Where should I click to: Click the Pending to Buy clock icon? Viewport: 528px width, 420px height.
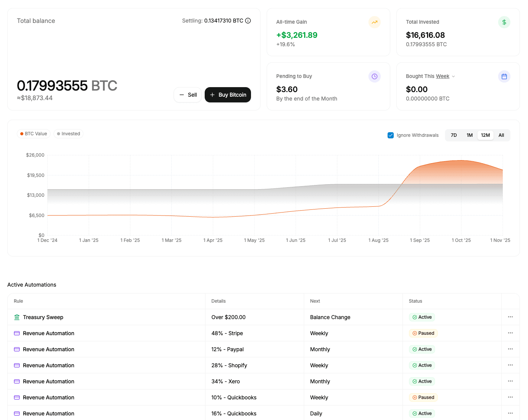374,76
